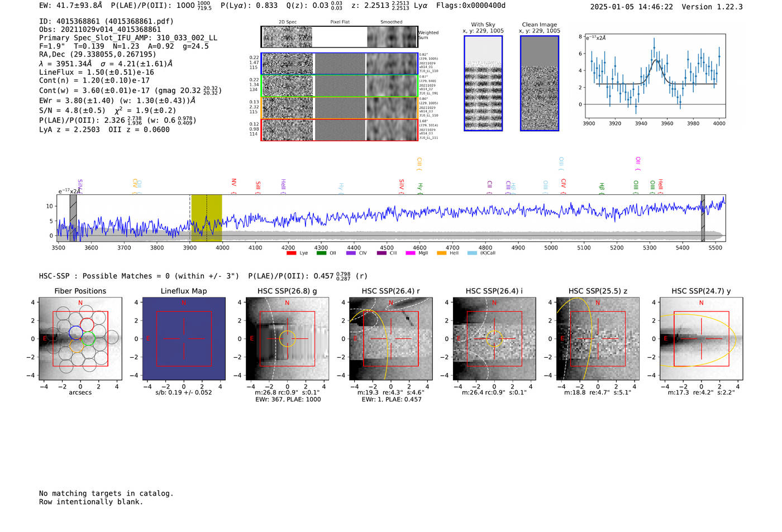Screen dimensions: 782x532
Task: Open the HSC SSP(26.8) g image
Action: click(287, 338)
